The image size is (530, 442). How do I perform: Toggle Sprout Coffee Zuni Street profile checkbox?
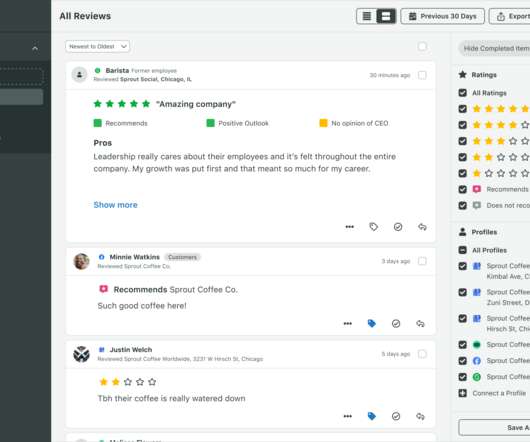click(462, 292)
